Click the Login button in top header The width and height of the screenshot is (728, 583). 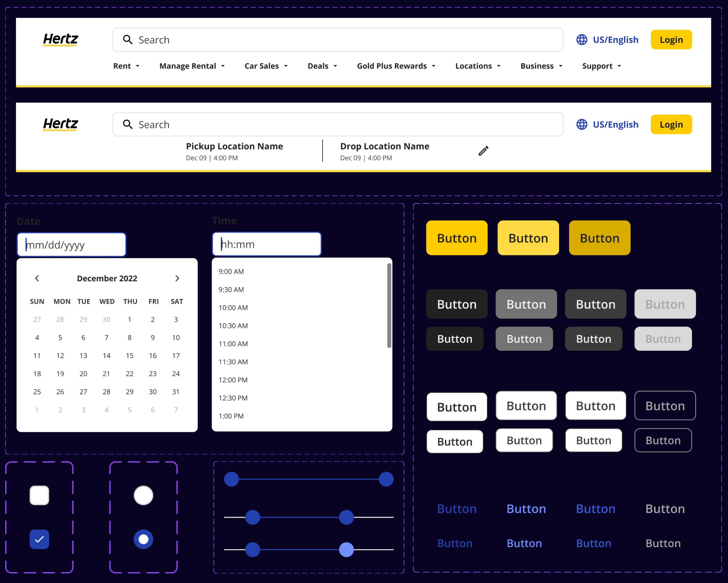671,39
